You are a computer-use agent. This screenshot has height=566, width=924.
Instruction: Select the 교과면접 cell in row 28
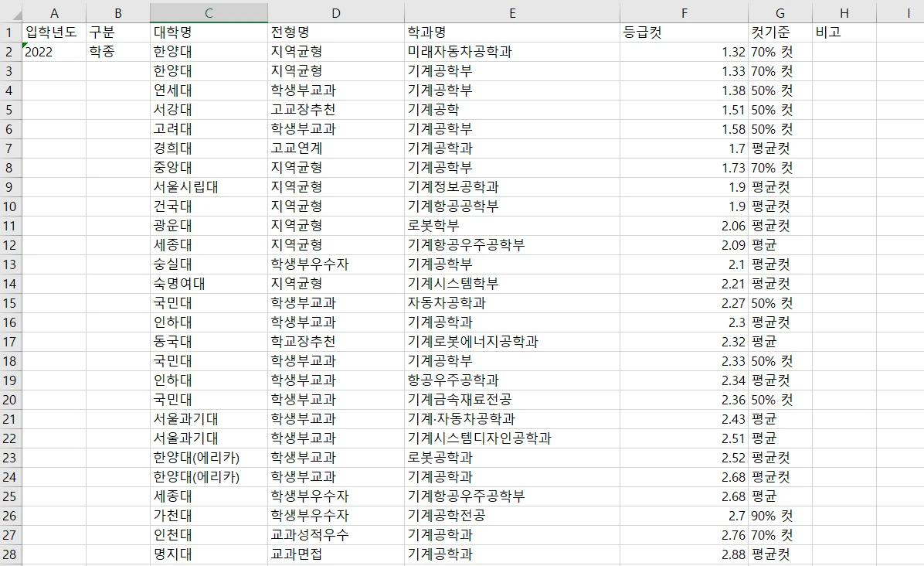(335, 554)
